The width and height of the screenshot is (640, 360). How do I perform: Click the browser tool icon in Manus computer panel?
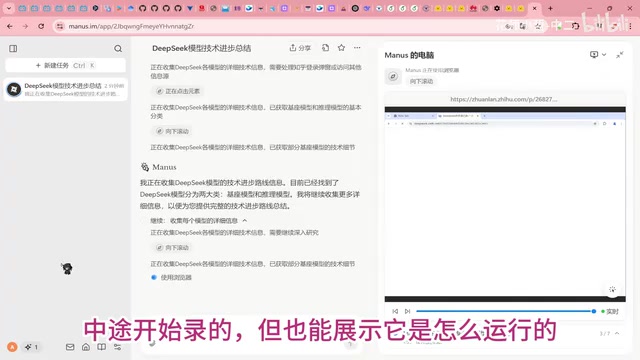point(393,76)
